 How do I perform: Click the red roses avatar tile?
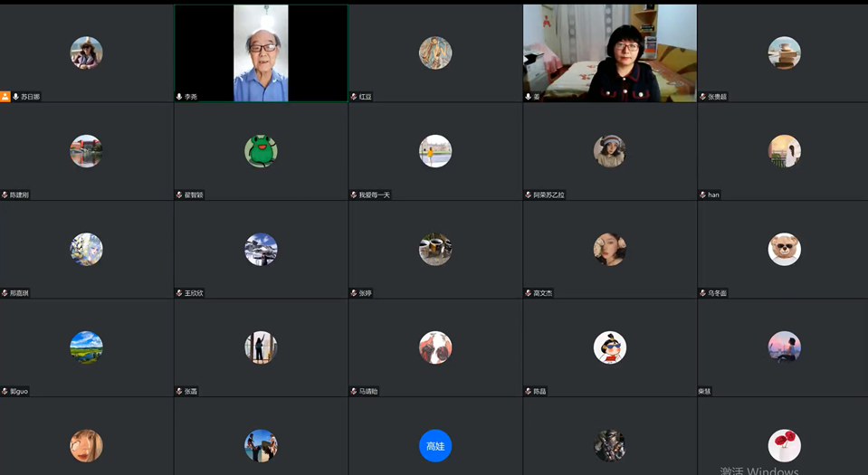784,445
